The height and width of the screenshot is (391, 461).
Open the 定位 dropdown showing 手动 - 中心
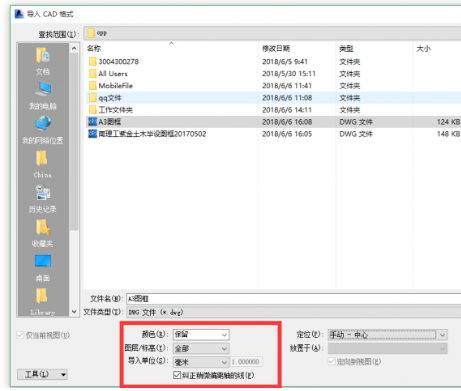[x=388, y=334]
